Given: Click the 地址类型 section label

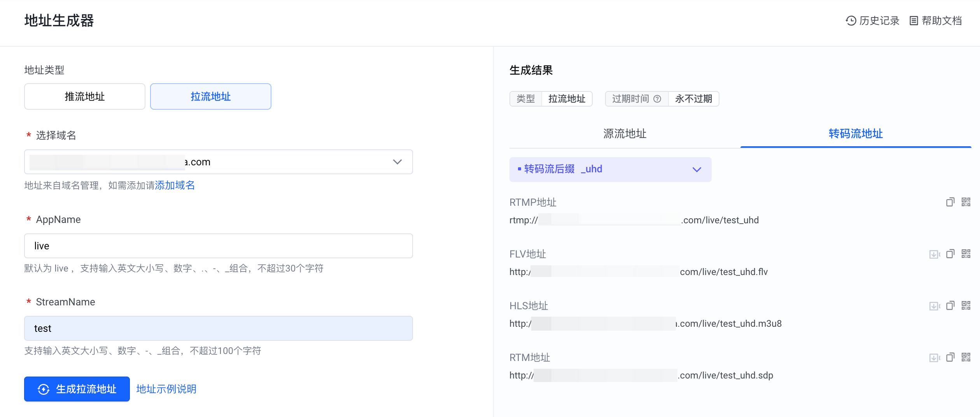Looking at the screenshot, I should click(x=44, y=70).
